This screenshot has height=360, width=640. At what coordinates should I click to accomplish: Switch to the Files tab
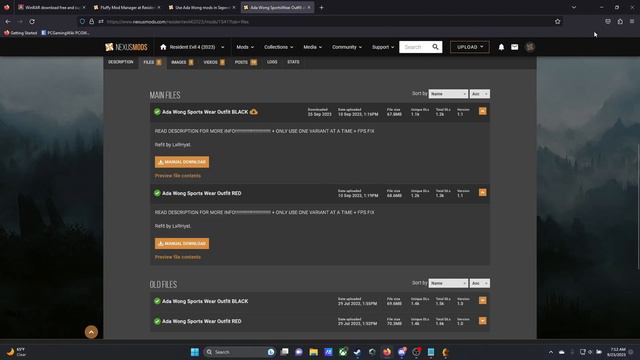coord(152,62)
